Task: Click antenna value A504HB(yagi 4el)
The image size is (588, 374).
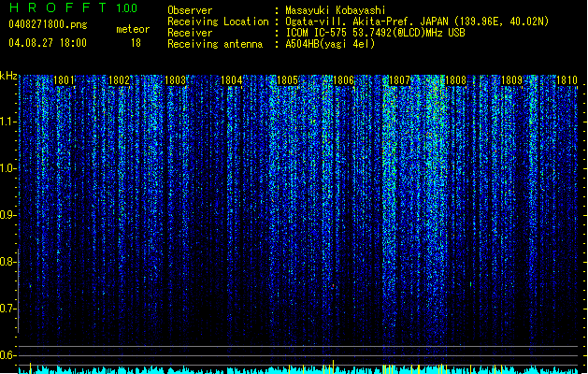Action: pyautogui.click(x=330, y=44)
